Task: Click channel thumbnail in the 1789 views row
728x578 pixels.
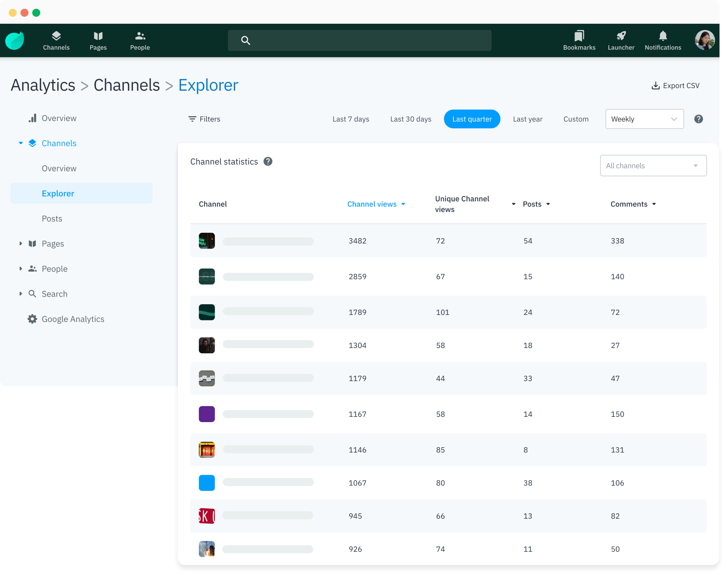Action: point(207,312)
